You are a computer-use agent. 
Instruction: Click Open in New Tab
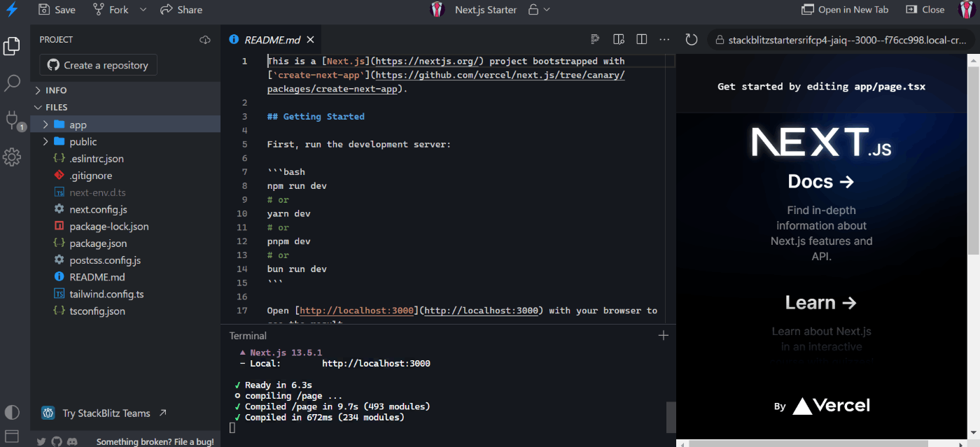coord(845,10)
